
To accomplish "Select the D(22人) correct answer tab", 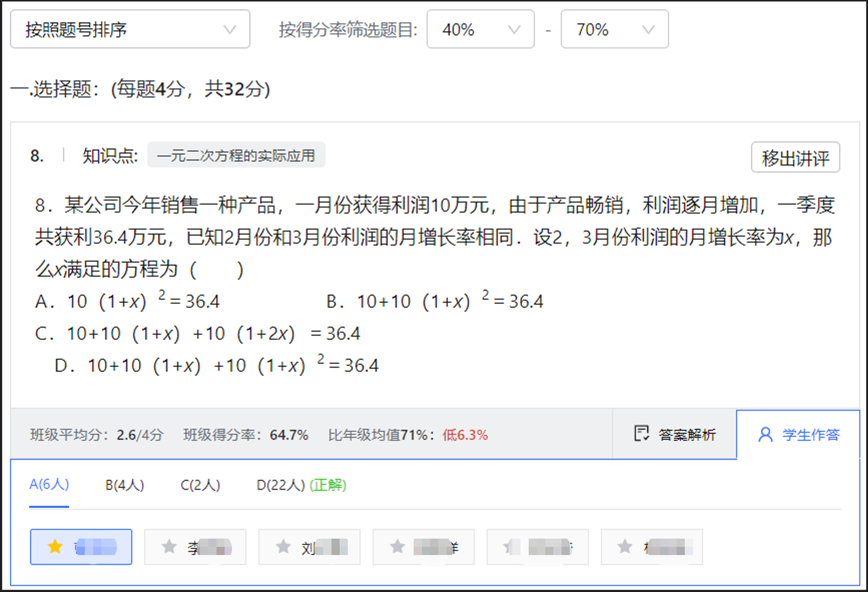I will 301,485.
